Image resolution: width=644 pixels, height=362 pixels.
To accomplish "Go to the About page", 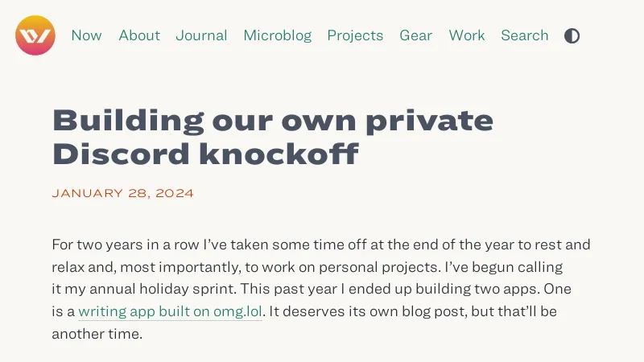I will [x=139, y=35].
